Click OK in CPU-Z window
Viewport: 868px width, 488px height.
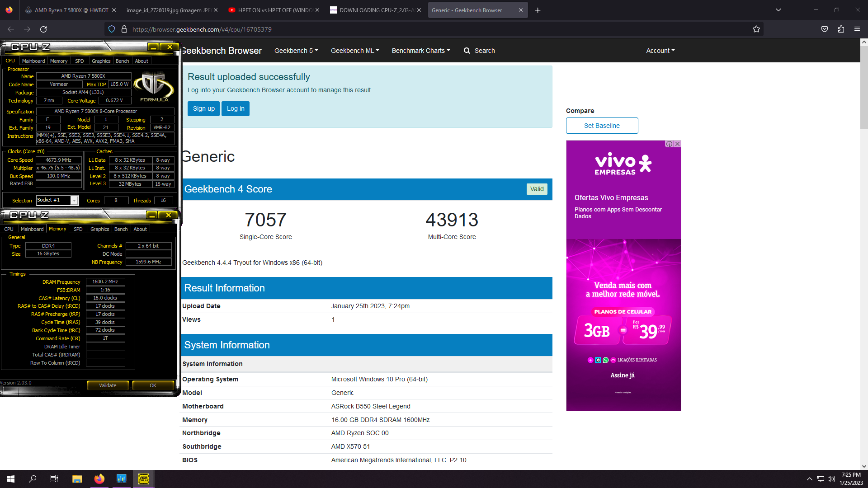(x=153, y=385)
